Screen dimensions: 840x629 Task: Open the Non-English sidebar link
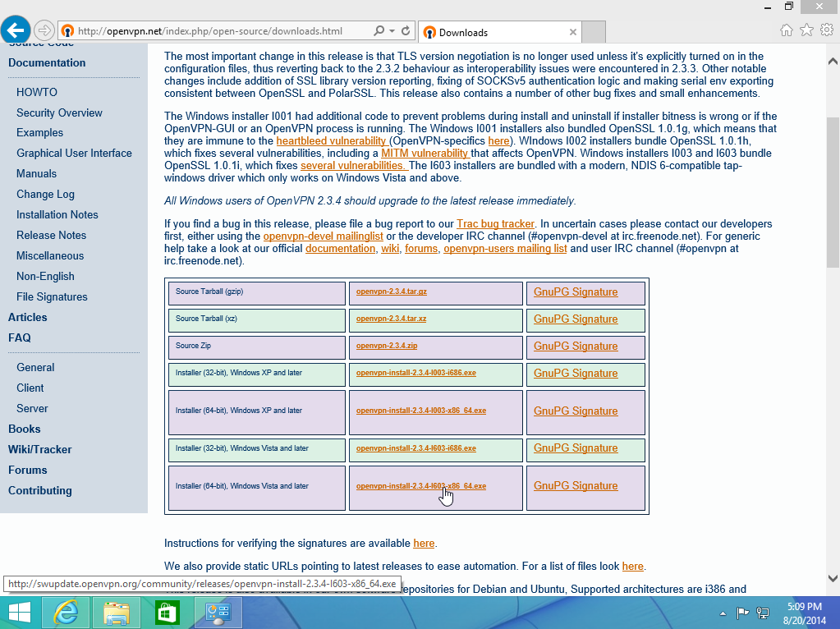45,277
